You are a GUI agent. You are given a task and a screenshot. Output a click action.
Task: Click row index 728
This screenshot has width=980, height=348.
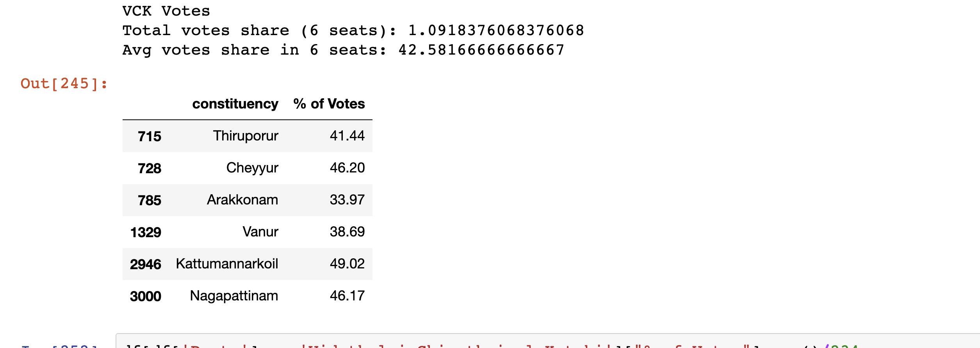[x=149, y=168]
